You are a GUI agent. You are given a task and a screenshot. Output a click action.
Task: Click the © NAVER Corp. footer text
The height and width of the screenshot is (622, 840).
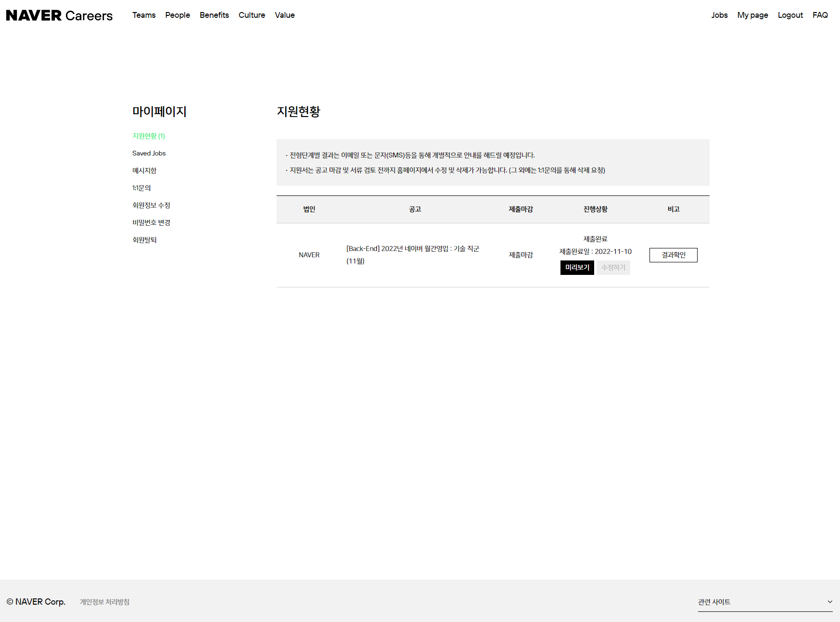[36, 602]
